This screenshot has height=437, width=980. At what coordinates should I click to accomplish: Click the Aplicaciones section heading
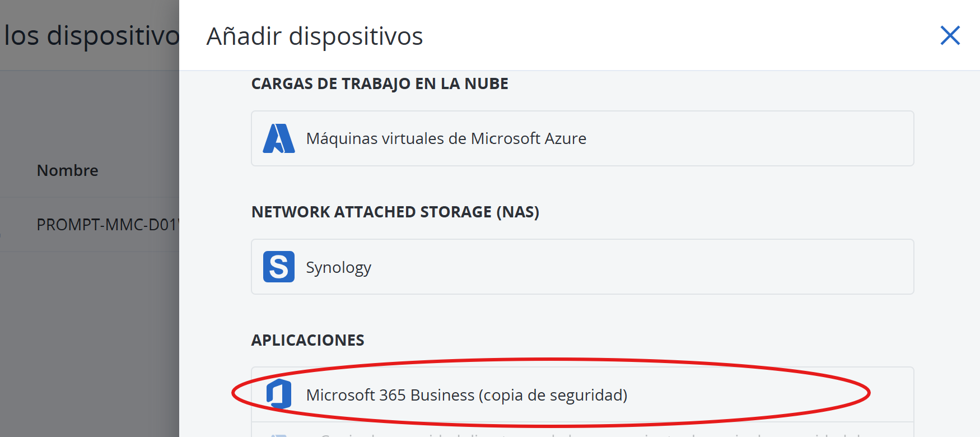(x=307, y=340)
